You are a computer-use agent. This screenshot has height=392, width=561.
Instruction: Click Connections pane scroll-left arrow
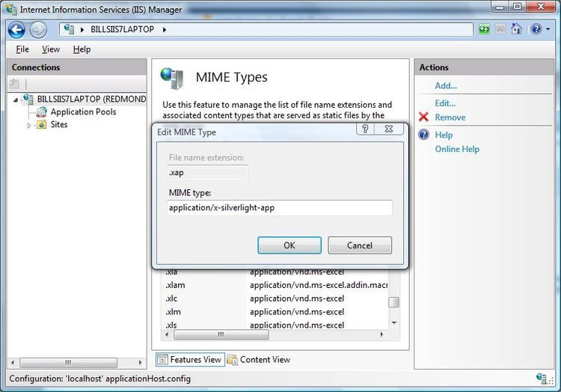(13, 362)
